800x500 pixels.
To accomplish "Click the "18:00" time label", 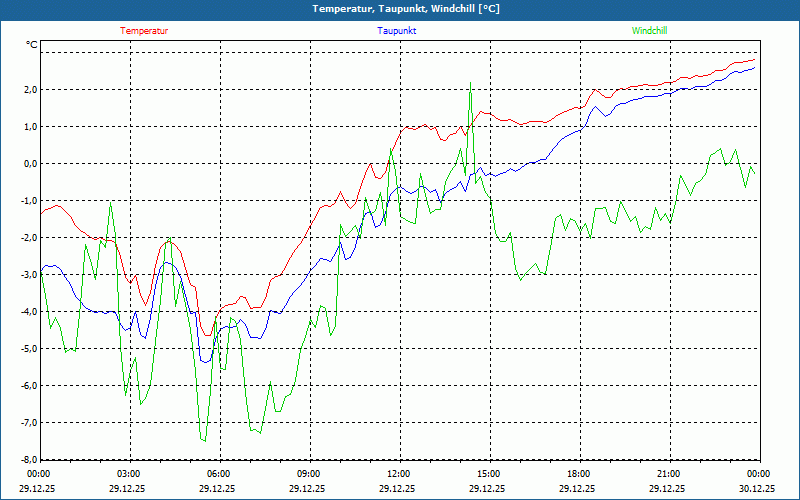I will (x=578, y=474).
